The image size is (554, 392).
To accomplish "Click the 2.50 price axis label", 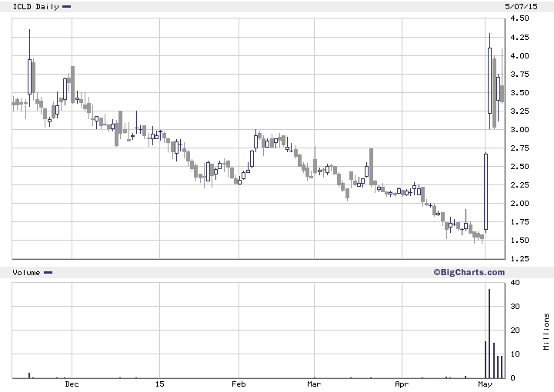I will coord(519,166).
